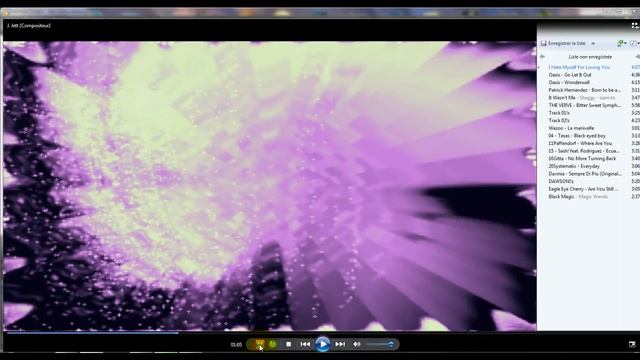Click the purple visualization area
640x360 pixels.
[269, 186]
